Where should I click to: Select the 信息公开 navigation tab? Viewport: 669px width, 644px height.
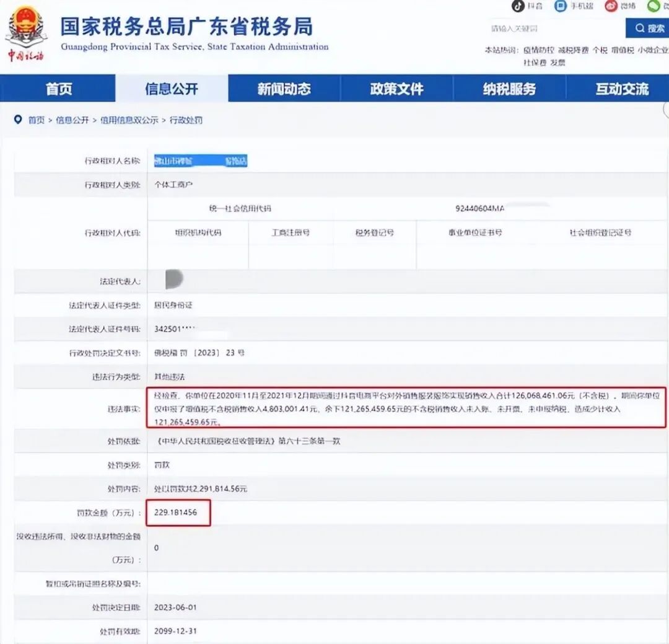click(170, 89)
